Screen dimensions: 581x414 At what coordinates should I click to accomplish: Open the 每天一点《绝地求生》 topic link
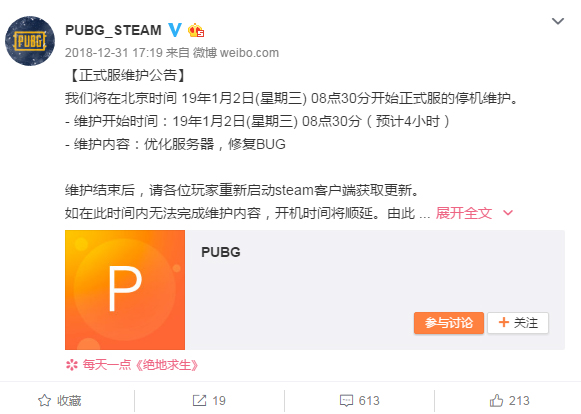coord(140,365)
